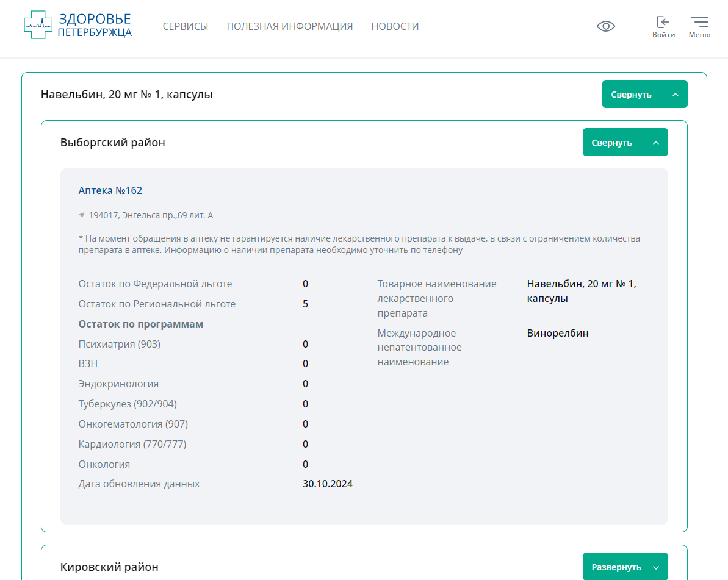Click the Войти login icon
The image size is (728, 580).
click(x=663, y=27)
